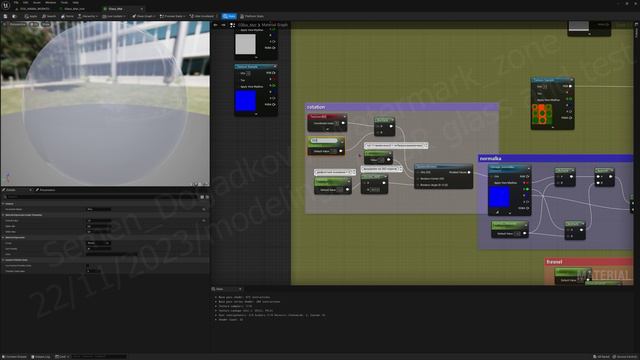640x360 pixels.
Task: Click the console command input field
Action: [x=98, y=357]
